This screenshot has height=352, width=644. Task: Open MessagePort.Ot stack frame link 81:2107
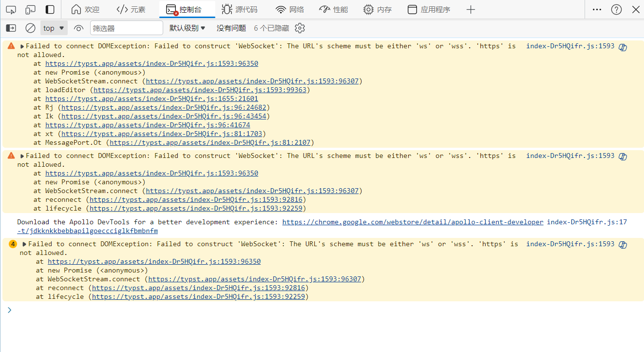(x=210, y=142)
